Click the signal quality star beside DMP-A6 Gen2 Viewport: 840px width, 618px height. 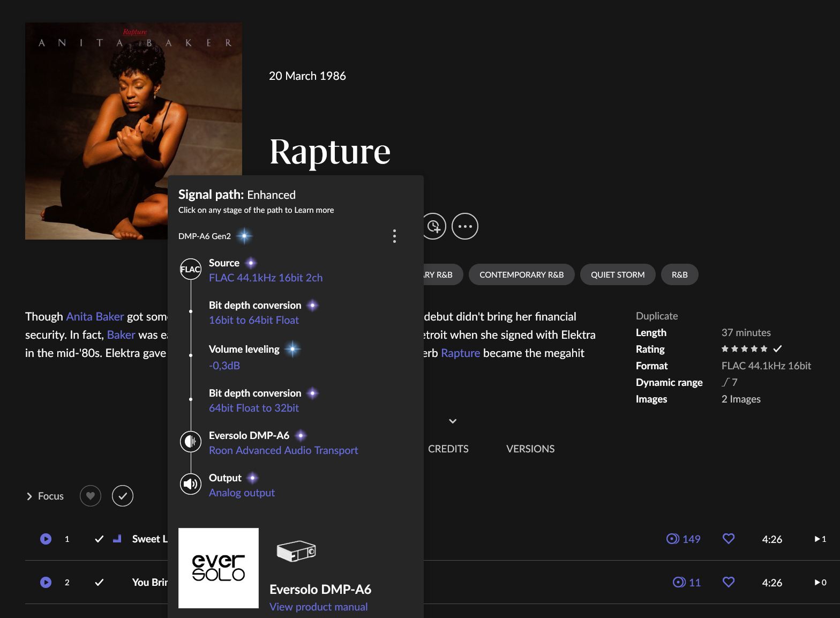pos(244,236)
